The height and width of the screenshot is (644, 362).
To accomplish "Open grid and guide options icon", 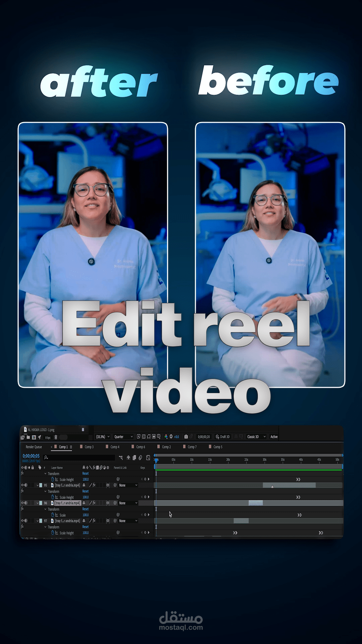I will tap(159, 436).
